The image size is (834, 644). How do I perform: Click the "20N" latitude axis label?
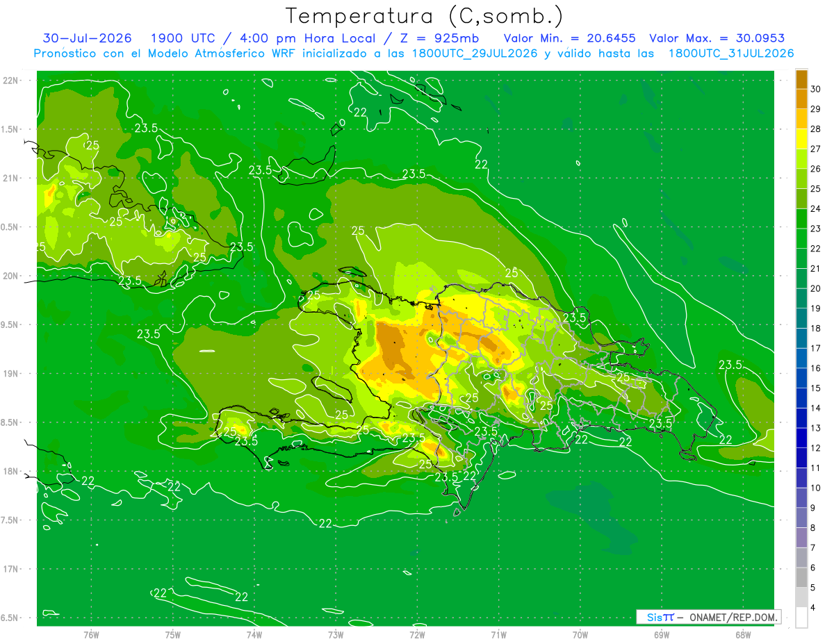(x=11, y=276)
